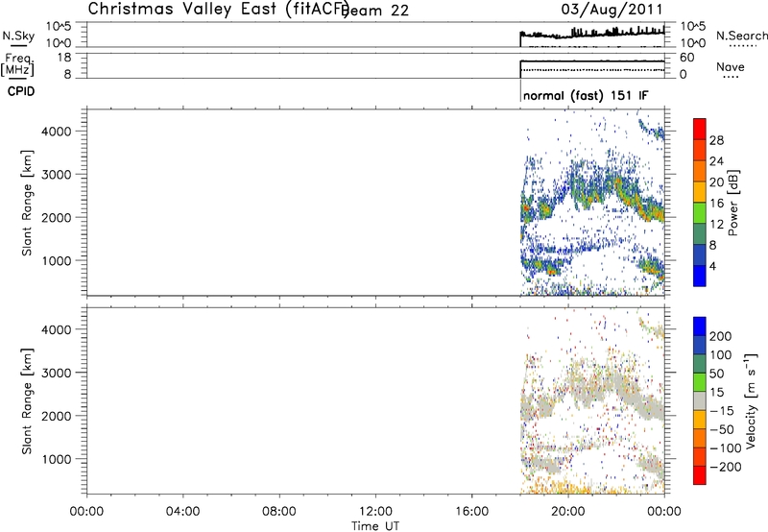Viewport: 768px width, 532px height.
Task: Click the 'Nave' legend label
Action: click(731, 66)
